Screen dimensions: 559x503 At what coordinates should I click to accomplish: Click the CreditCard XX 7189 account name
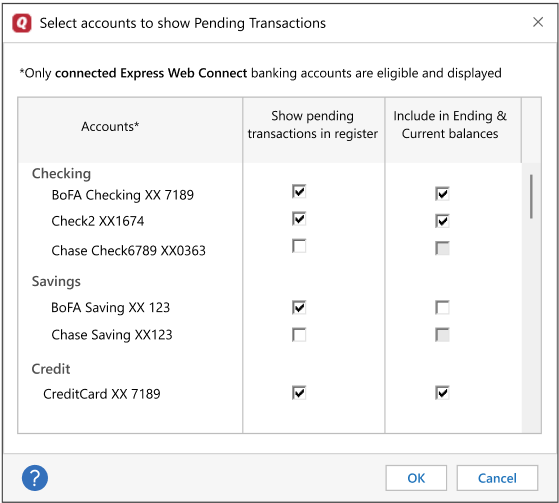point(102,394)
